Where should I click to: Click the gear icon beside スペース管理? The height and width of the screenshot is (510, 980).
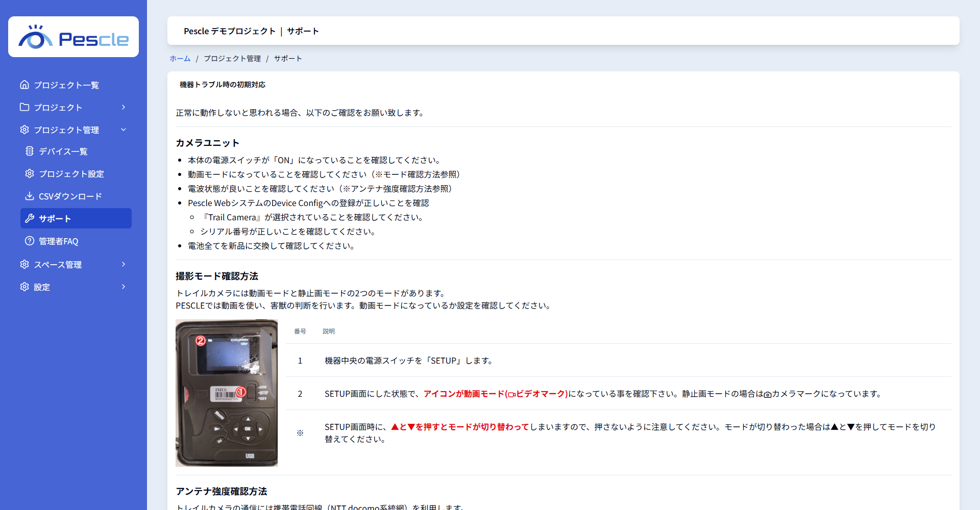[24, 264]
